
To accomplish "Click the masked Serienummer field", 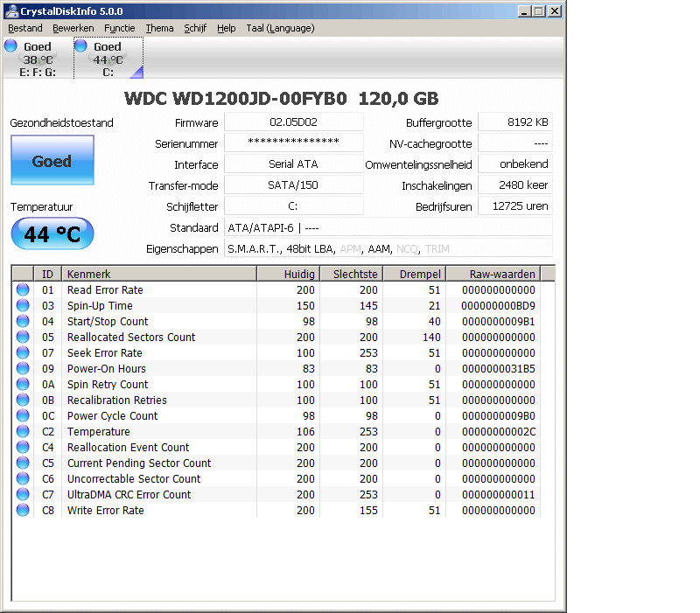I will [x=294, y=143].
